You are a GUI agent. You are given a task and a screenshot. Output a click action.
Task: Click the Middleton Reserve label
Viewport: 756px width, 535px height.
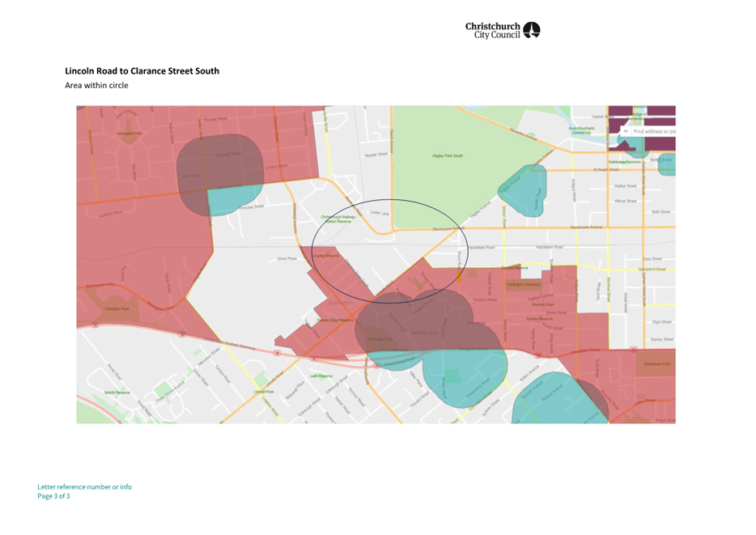117,393
